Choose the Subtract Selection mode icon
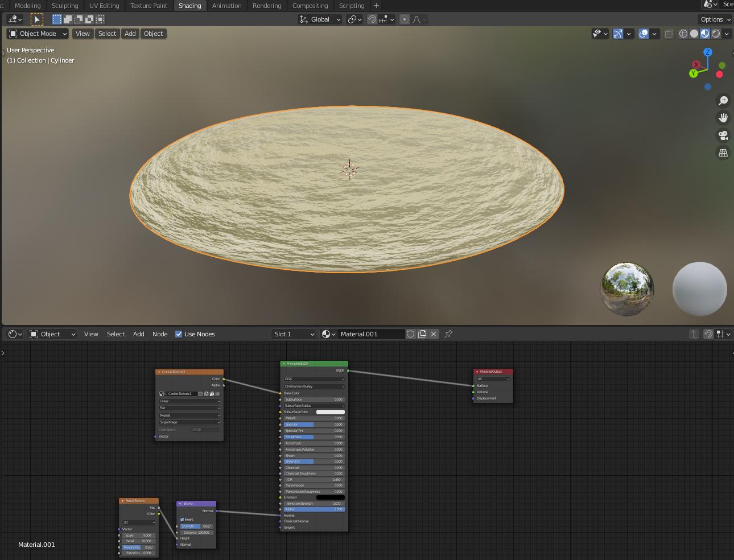Screen dimensions: 734x560 [79, 19]
